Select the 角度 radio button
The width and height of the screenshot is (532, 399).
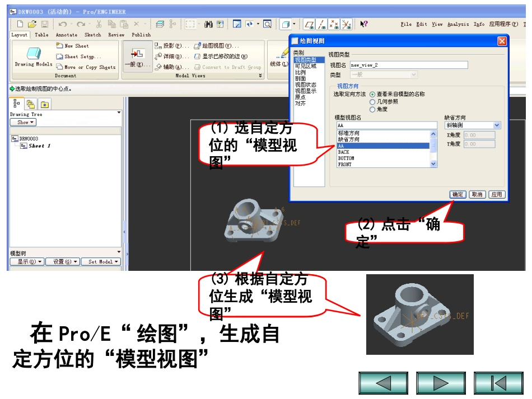[372, 109]
